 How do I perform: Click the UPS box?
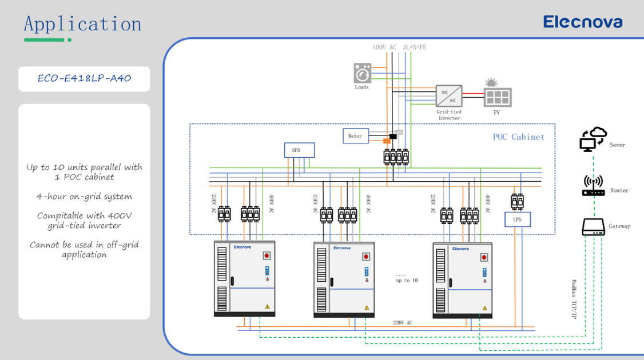pos(518,219)
